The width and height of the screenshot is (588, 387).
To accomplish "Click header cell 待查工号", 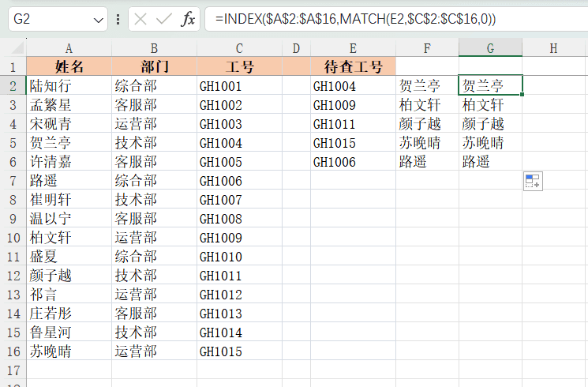I will click(353, 67).
